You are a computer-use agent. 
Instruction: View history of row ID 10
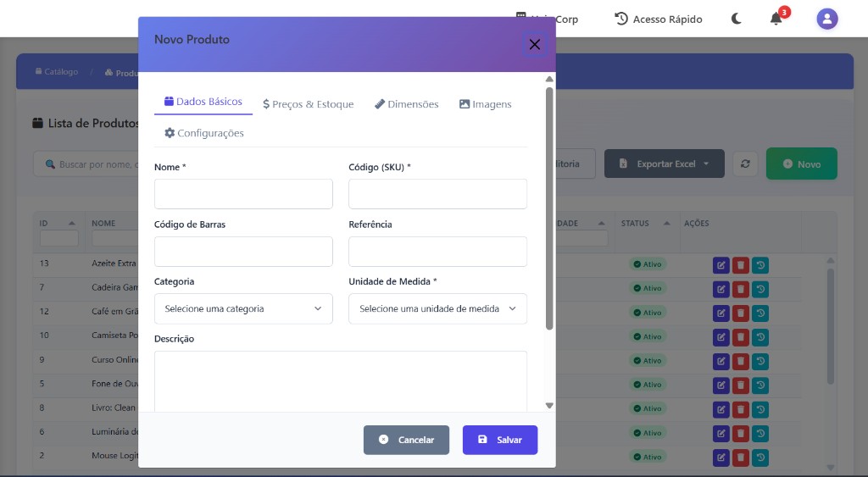click(760, 337)
